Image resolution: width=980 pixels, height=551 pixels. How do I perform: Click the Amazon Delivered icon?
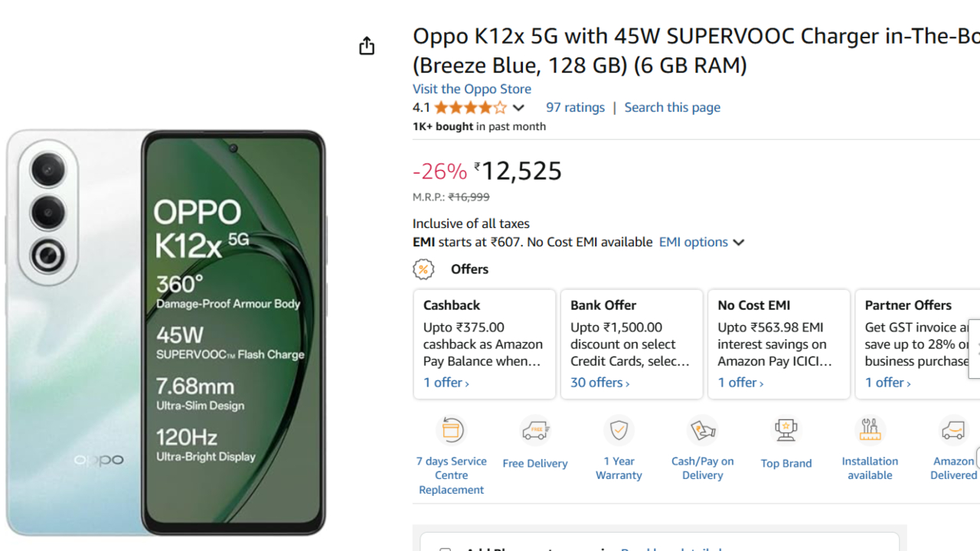click(x=953, y=430)
